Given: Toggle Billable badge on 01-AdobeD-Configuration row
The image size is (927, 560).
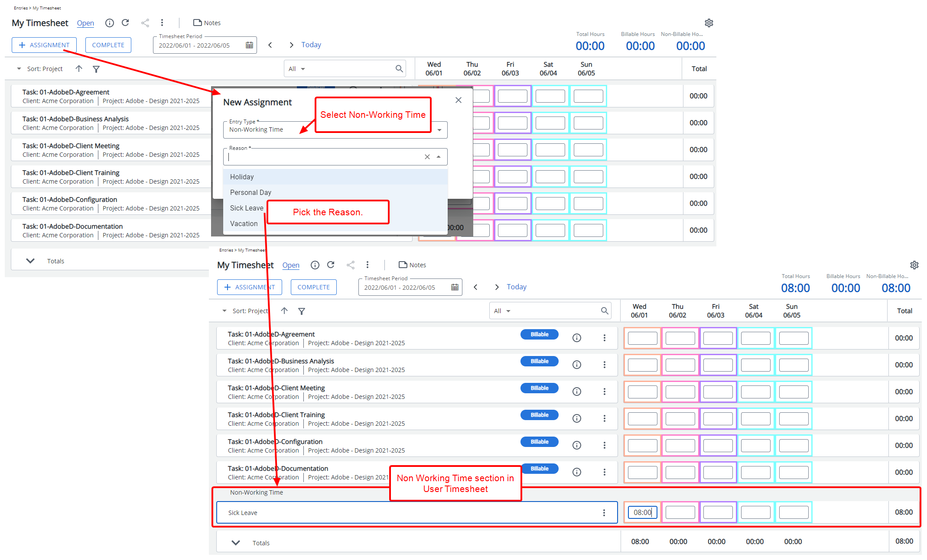Looking at the screenshot, I should point(539,442).
